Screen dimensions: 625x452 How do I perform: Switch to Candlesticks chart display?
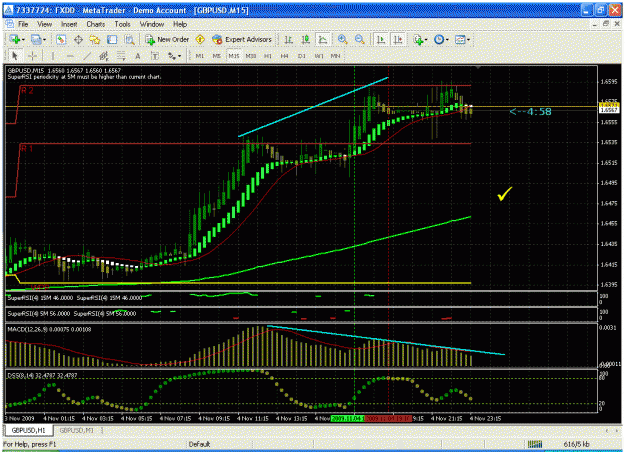[306, 39]
